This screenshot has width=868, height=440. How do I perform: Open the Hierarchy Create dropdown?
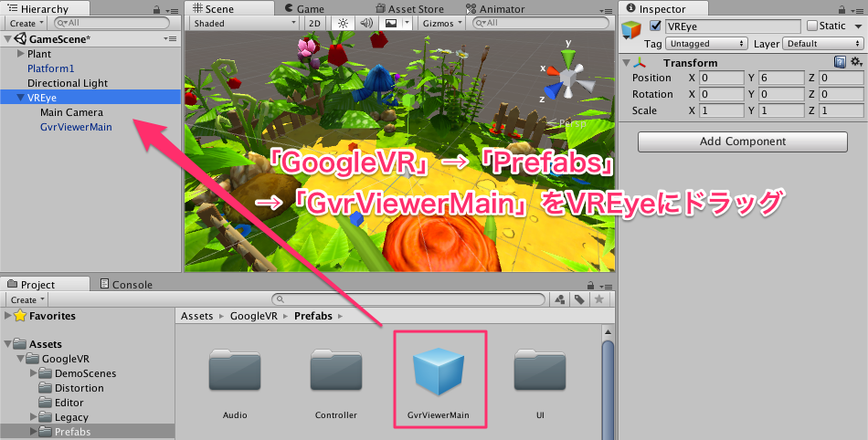[x=26, y=23]
